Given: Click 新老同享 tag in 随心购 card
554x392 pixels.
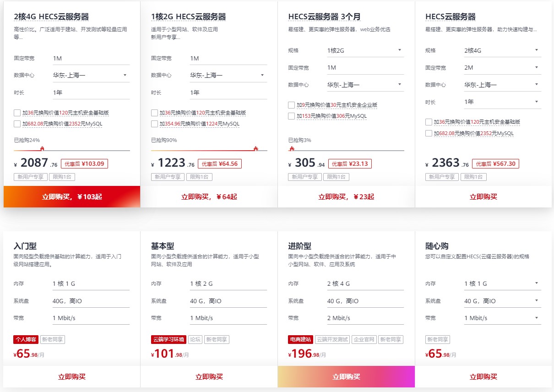Looking at the screenshot, I should [438, 339].
